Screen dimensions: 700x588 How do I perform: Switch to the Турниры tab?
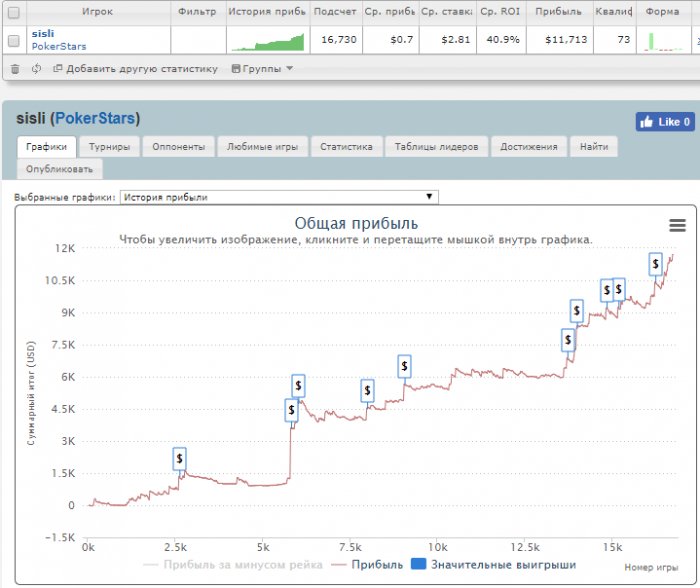click(x=109, y=147)
